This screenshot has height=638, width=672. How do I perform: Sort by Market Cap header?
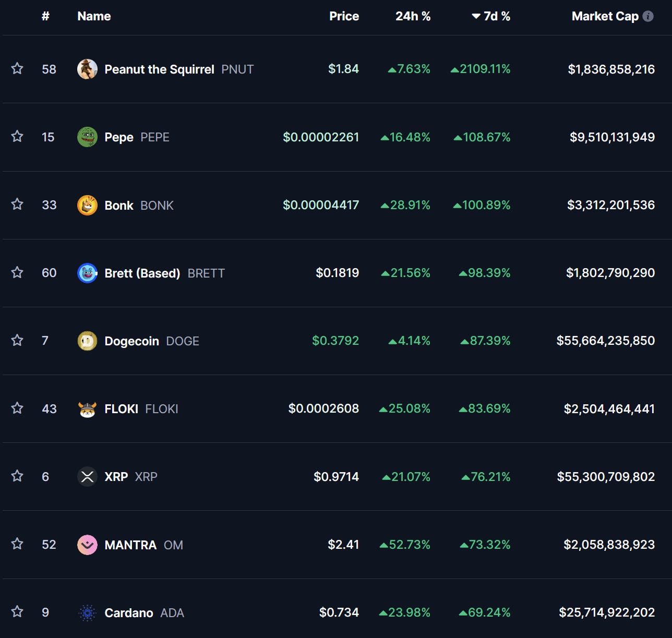click(x=605, y=16)
